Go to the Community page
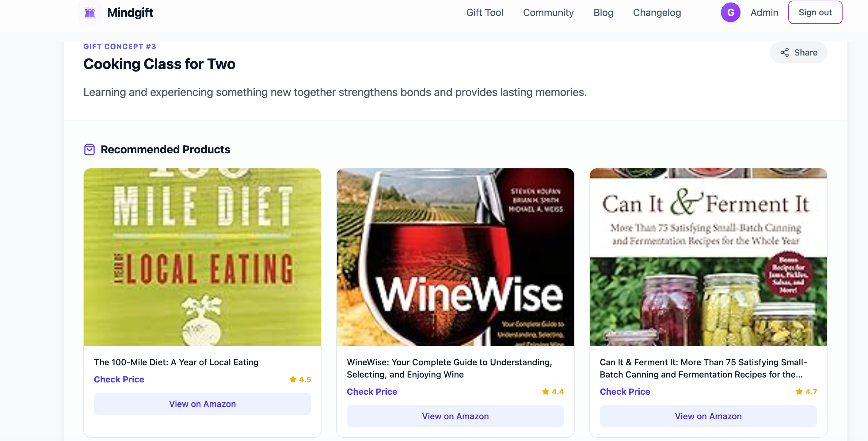 click(x=548, y=13)
